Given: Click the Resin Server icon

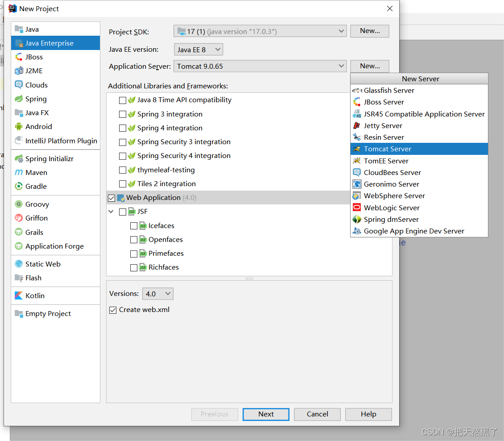Looking at the screenshot, I should [x=357, y=137].
